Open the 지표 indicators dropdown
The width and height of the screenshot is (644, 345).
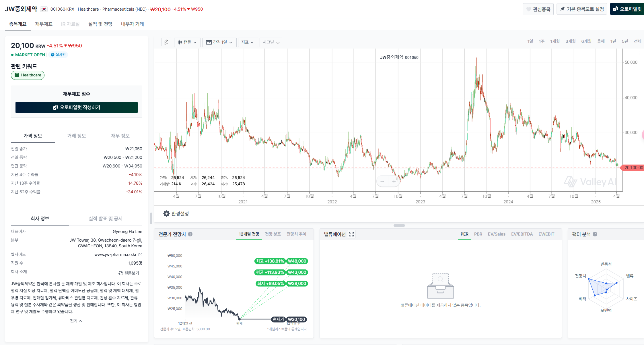(x=248, y=42)
